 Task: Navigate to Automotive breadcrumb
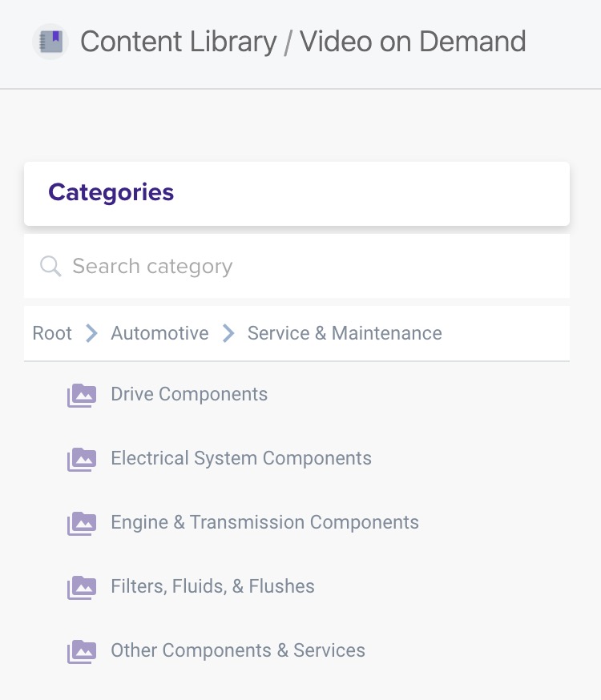tap(159, 333)
